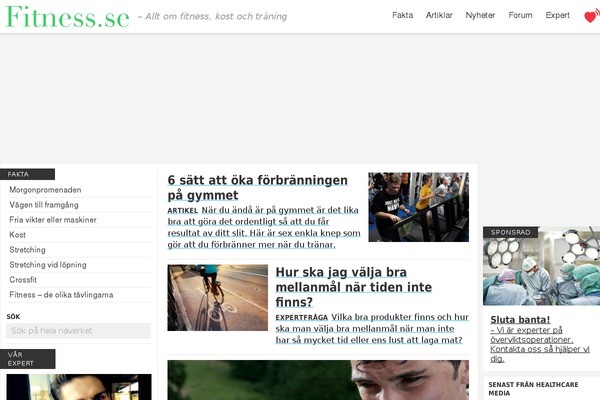600x400 pixels.
Task: Open the Fitness.se site logo
Action: click(67, 17)
